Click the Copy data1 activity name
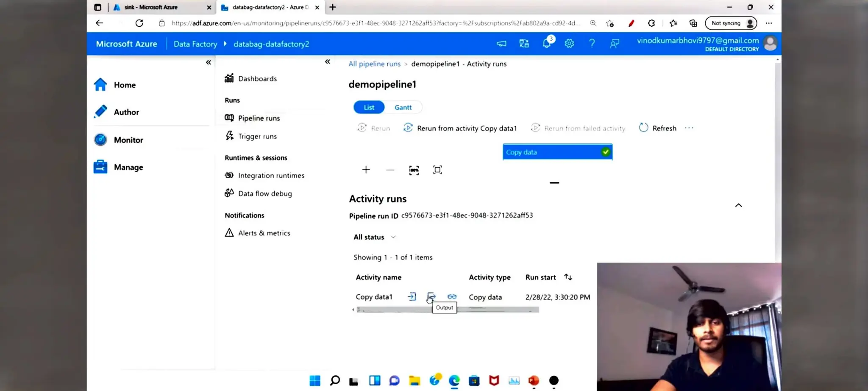The height and width of the screenshot is (391, 868). [374, 297]
